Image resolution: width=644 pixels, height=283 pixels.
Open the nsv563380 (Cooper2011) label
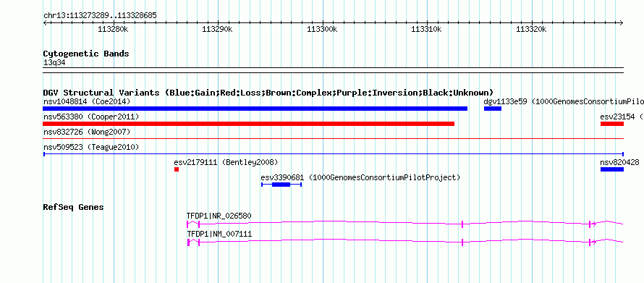click(91, 117)
